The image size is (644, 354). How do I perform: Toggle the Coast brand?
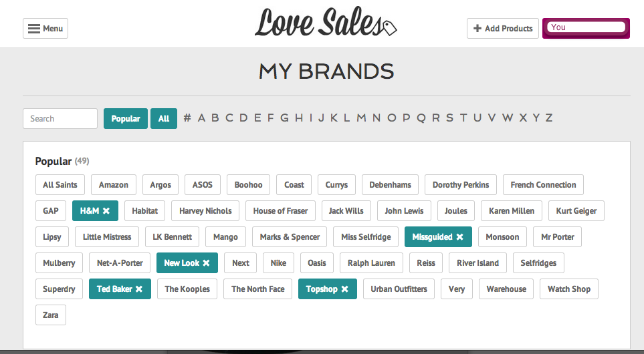[x=294, y=184]
